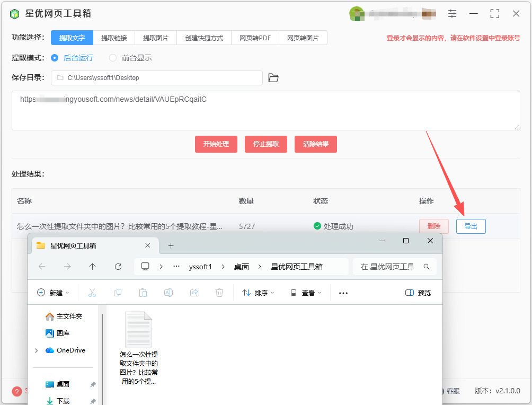
Task: Click the Cut scissors icon in Explorer toolbar
Action: tap(92, 293)
